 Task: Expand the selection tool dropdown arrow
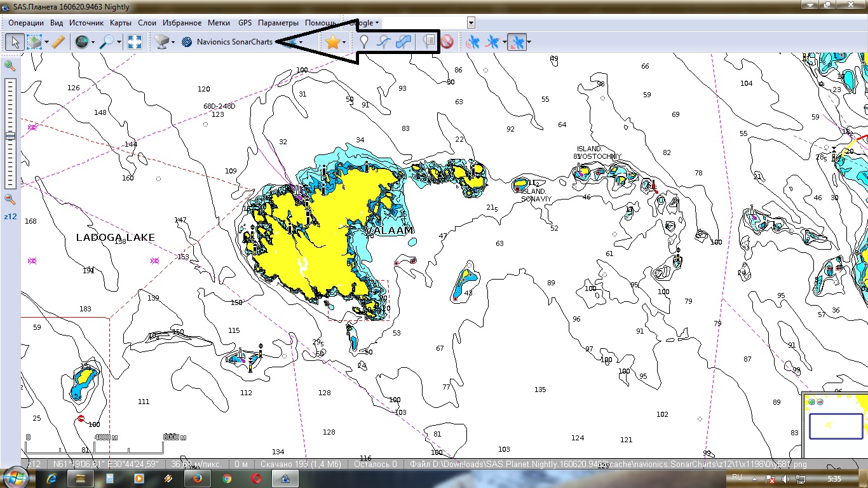point(46,43)
